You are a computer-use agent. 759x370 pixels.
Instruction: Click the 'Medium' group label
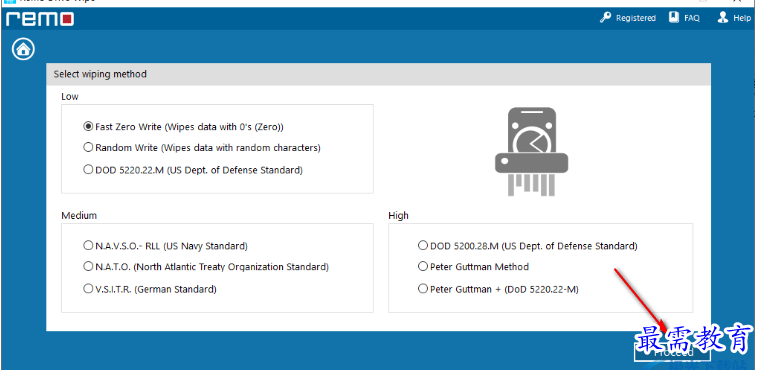79,215
